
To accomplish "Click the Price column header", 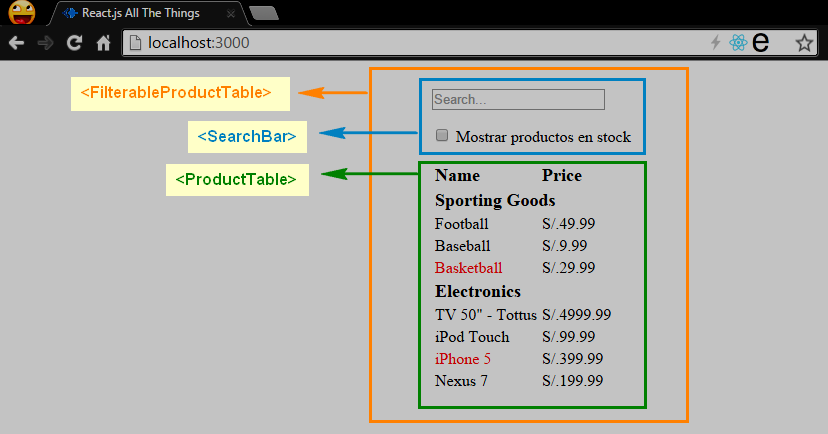I will pos(562,175).
